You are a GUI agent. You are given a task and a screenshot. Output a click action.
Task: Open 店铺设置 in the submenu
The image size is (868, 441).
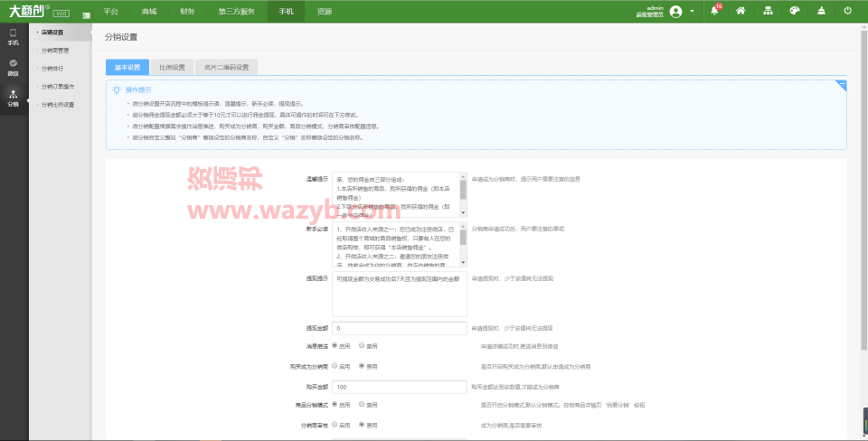coord(52,33)
